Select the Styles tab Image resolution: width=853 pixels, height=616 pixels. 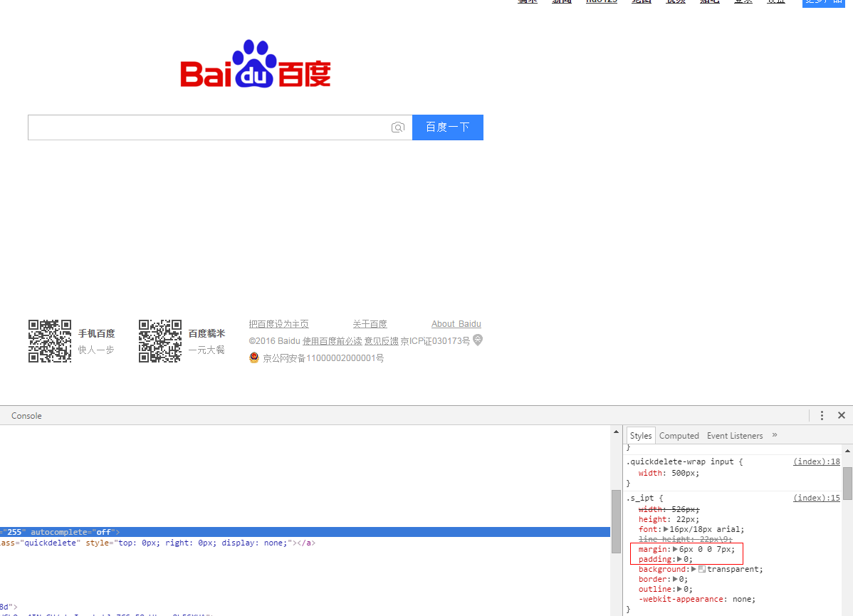tap(641, 436)
